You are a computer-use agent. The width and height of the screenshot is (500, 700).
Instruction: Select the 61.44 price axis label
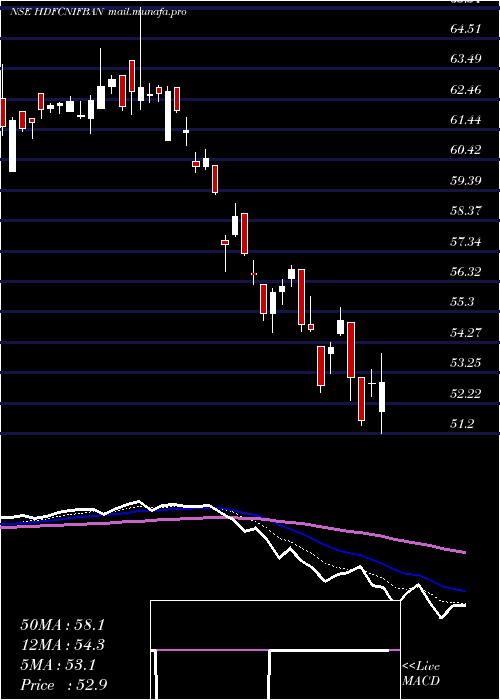[x=465, y=120]
